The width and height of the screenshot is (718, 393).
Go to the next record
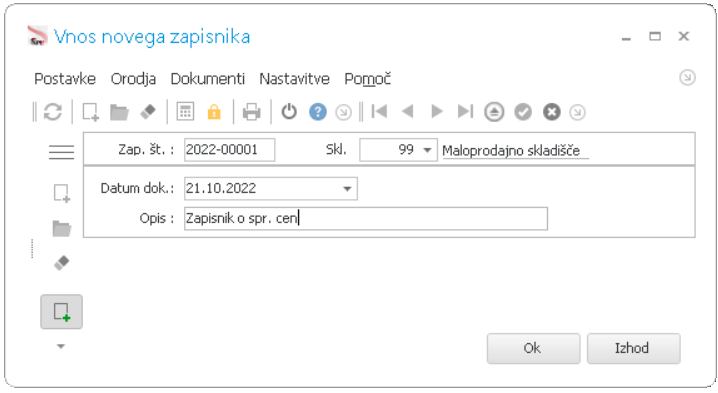(x=437, y=111)
